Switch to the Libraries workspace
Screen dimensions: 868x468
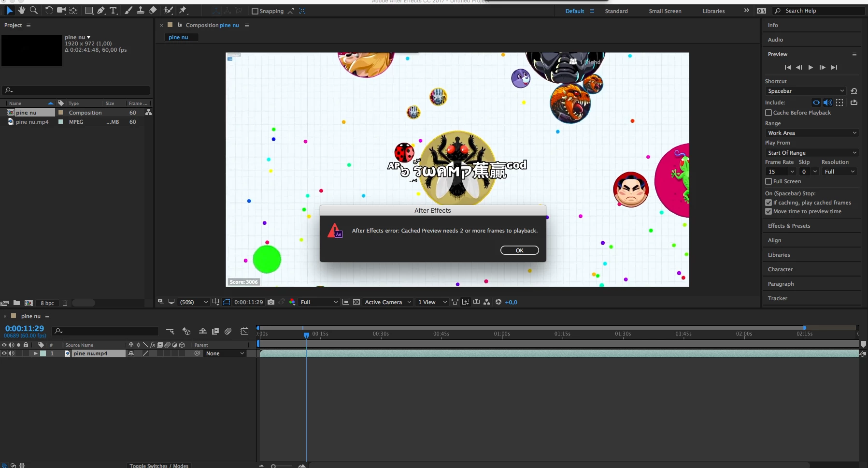(714, 11)
